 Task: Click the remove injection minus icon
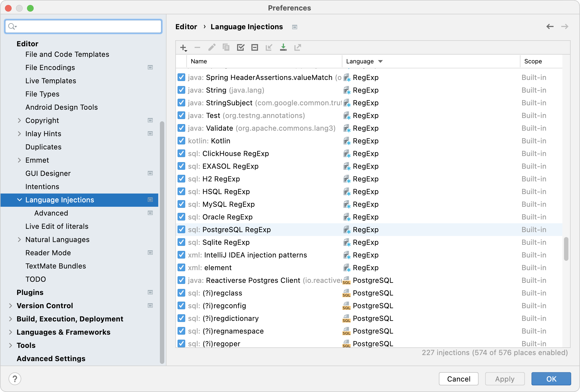coord(197,47)
